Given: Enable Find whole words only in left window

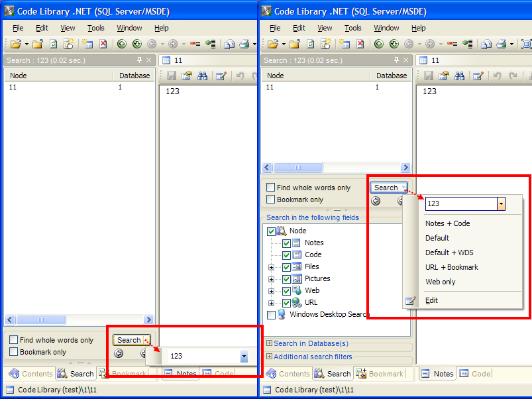Looking at the screenshot, I should click(x=13, y=339).
